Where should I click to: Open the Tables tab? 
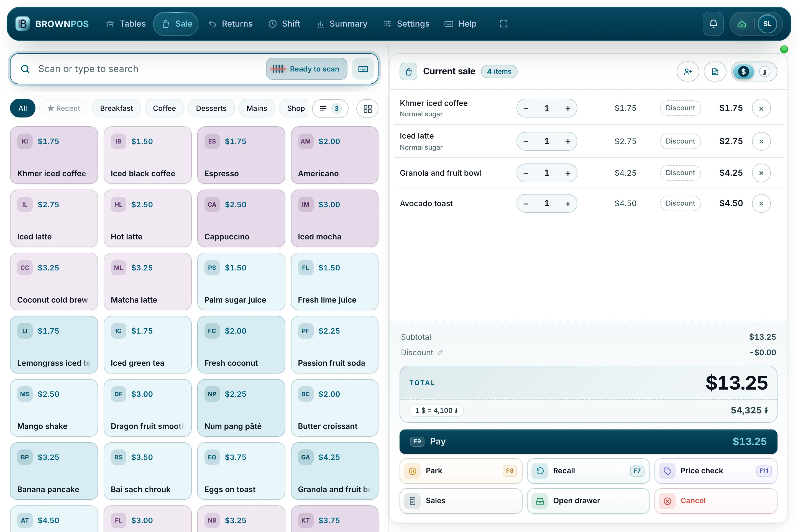pos(126,24)
